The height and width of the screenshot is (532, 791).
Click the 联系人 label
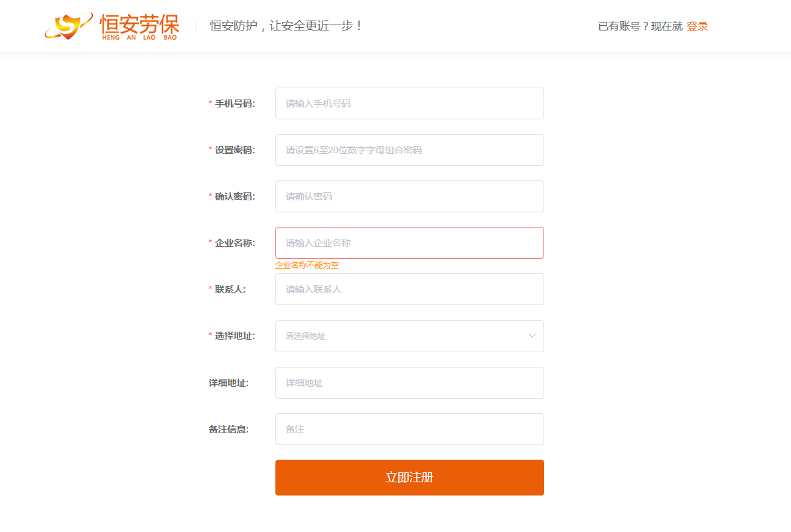pyautogui.click(x=230, y=289)
